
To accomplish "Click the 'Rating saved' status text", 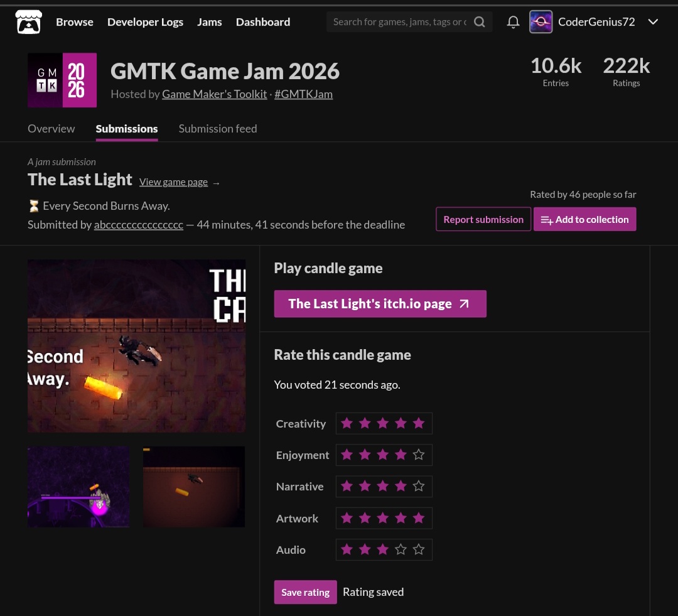I will (x=373, y=592).
